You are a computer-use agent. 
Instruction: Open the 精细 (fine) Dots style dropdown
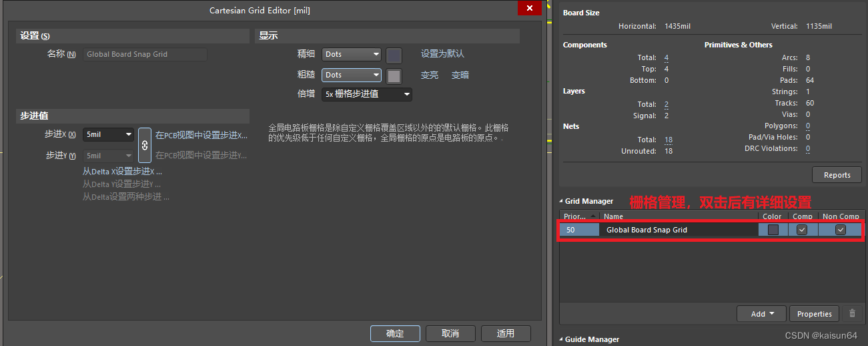[x=352, y=55]
